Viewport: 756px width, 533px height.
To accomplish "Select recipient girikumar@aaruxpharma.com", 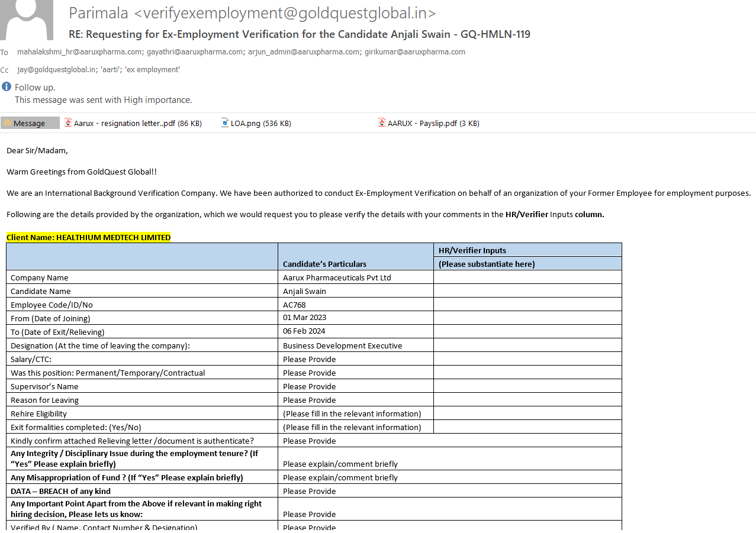I will point(414,52).
